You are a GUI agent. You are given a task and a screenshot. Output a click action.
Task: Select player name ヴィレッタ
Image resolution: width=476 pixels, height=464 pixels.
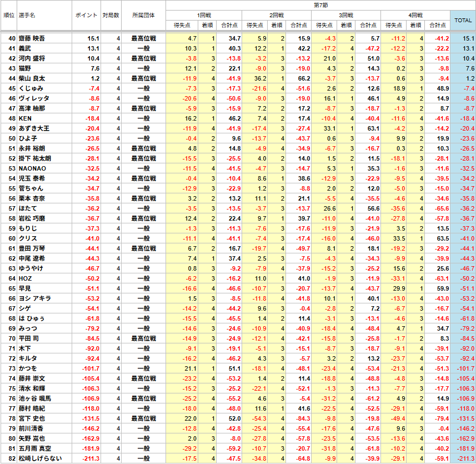tap(34, 98)
